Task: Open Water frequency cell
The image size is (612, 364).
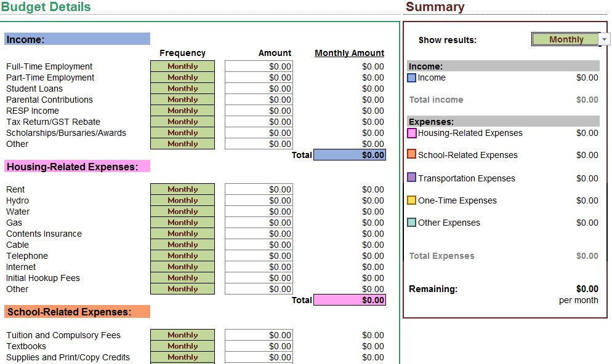Action: point(183,212)
